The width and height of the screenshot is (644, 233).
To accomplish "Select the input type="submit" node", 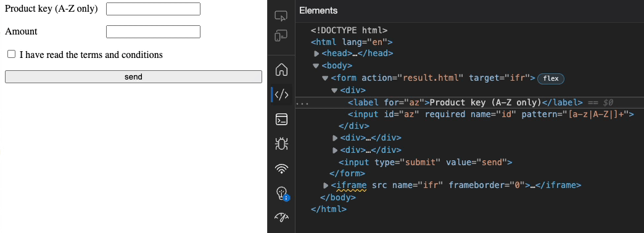I will click(x=425, y=162).
